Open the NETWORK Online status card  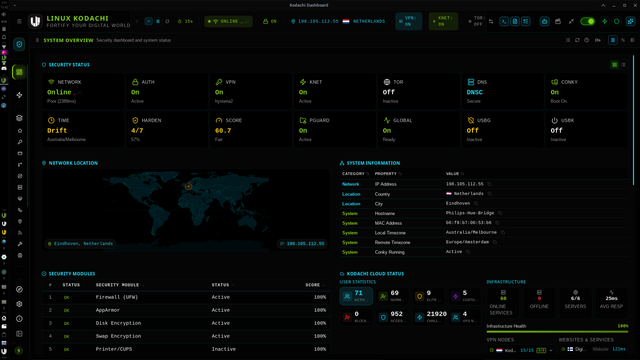point(83,91)
